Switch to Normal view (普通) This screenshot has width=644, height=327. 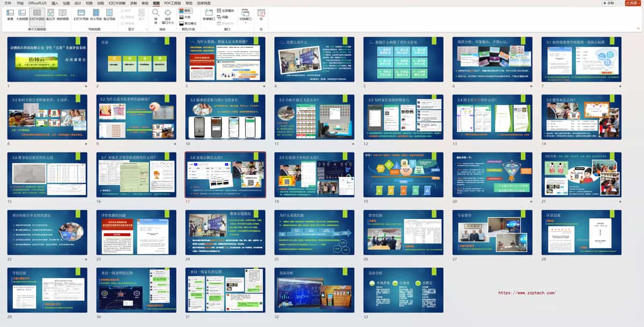tap(10, 14)
